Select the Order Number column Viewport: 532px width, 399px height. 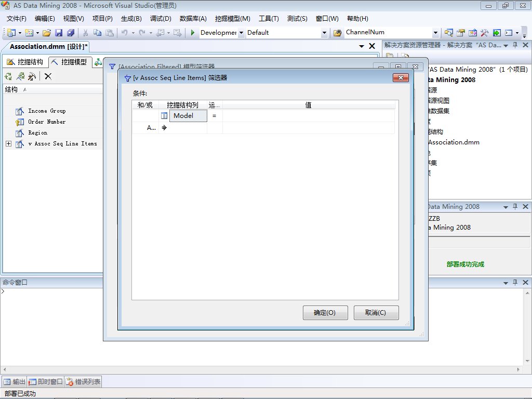coord(47,122)
